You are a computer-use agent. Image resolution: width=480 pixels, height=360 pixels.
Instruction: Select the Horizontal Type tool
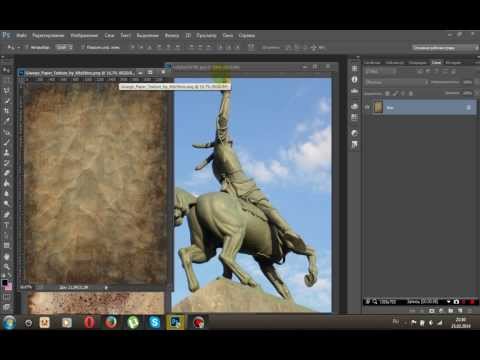(6, 225)
